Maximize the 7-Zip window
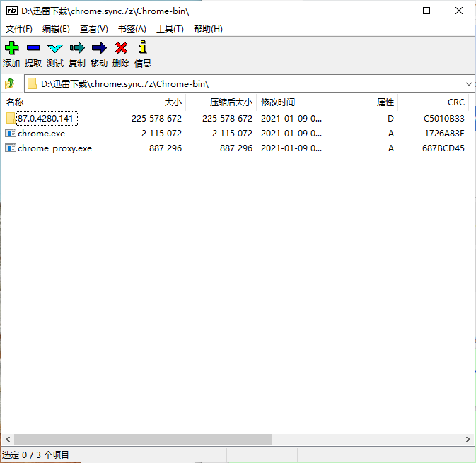Viewport: 476px width, 463px height. [x=426, y=11]
